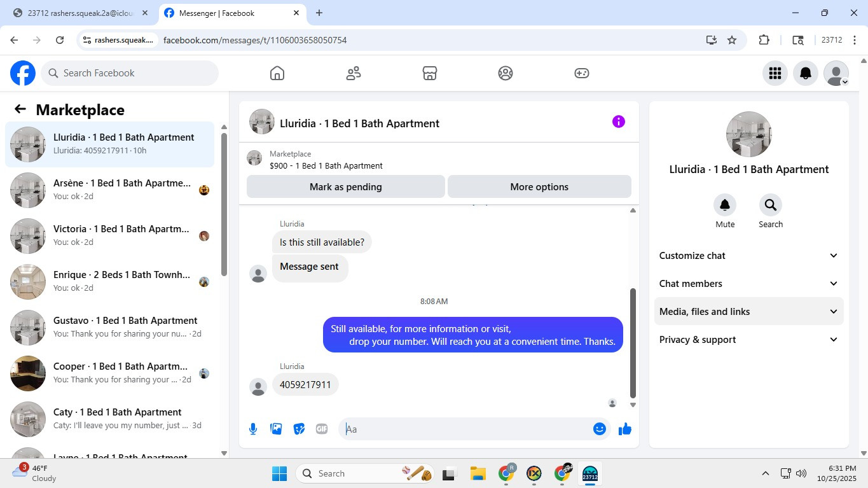Show hidden system tray icons chevron
The image size is (868, 488).
coord(766,473)
